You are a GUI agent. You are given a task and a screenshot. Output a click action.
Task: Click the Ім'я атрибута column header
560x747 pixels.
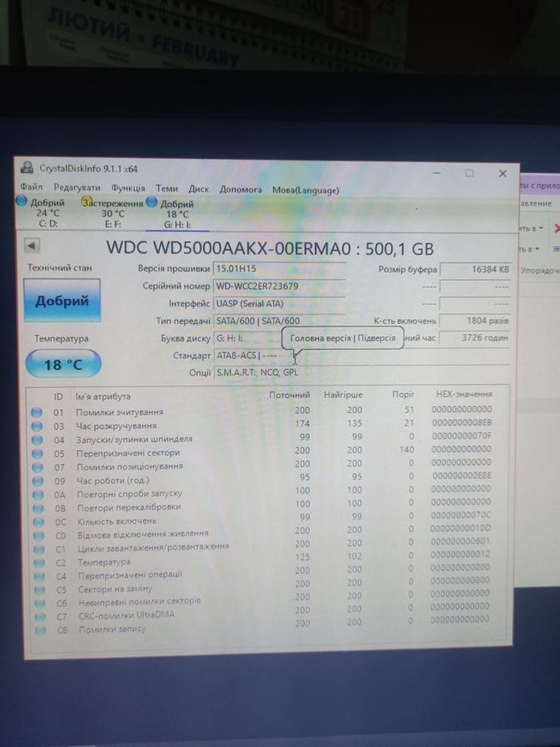103,396
